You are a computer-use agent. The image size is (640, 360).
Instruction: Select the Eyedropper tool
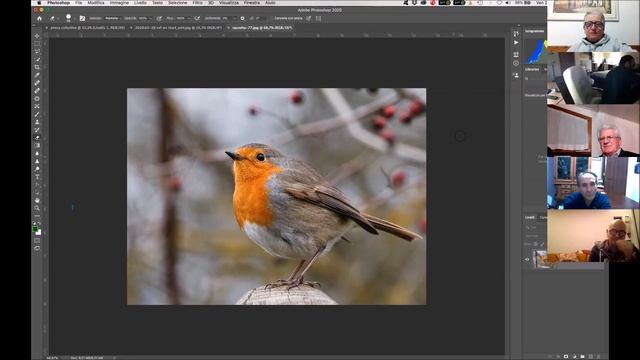pyautogui.click(x=37, y=75)
